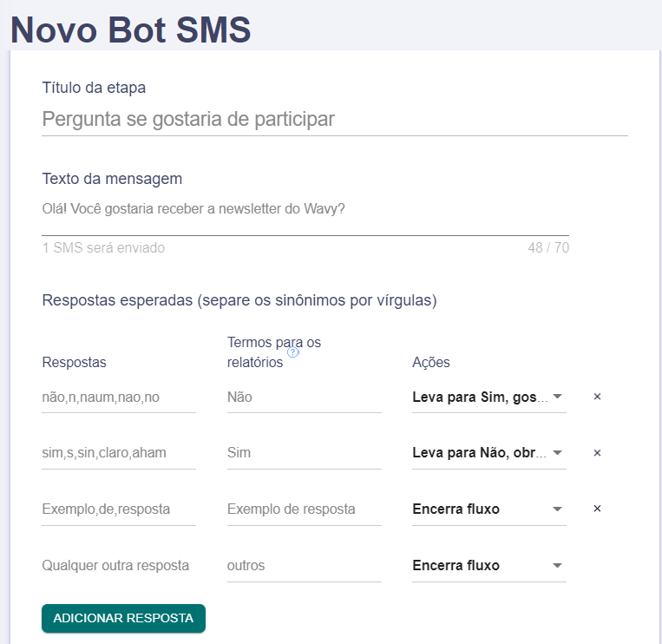Click the arrow of the Sim row's action select
662x644 pixels.
pos(557,453)
